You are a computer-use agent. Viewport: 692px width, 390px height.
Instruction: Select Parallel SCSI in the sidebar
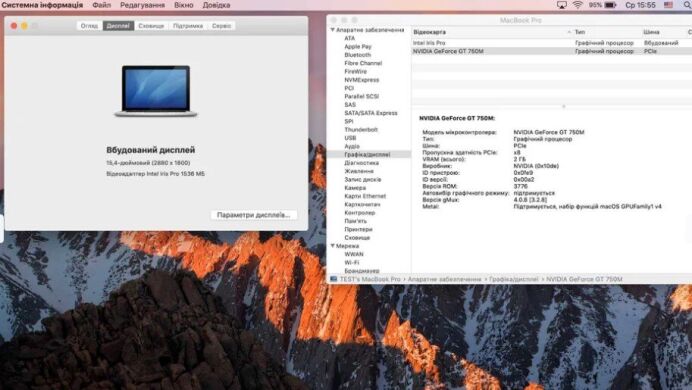[x=361, y=97]
